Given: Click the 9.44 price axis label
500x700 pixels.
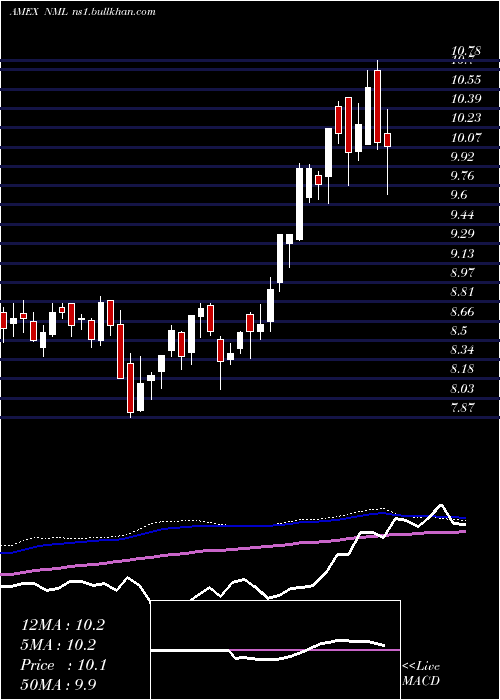Looking at the screenshot, I should coord(463,215).
